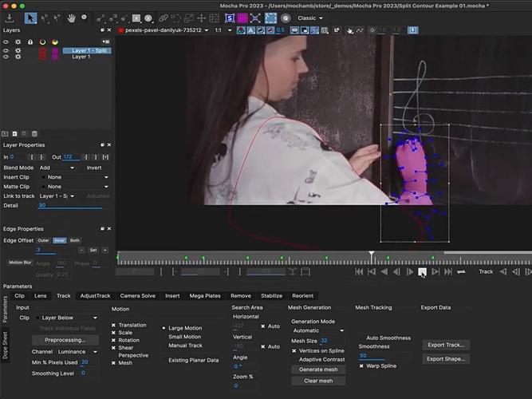Toggle Vertices on Spline checkbox

point(294,350)
